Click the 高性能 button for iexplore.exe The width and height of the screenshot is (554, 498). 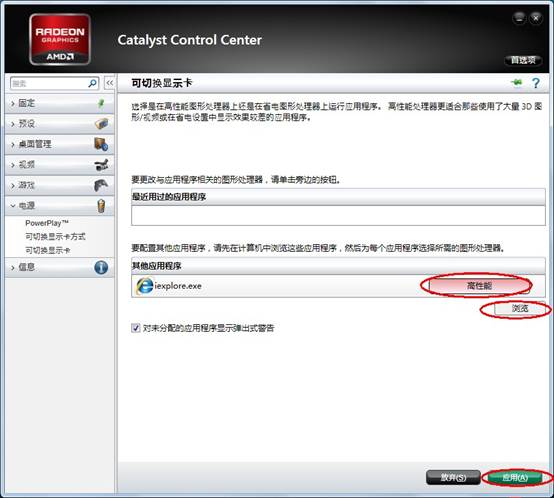pyautogui.click(x=479, y=286)
